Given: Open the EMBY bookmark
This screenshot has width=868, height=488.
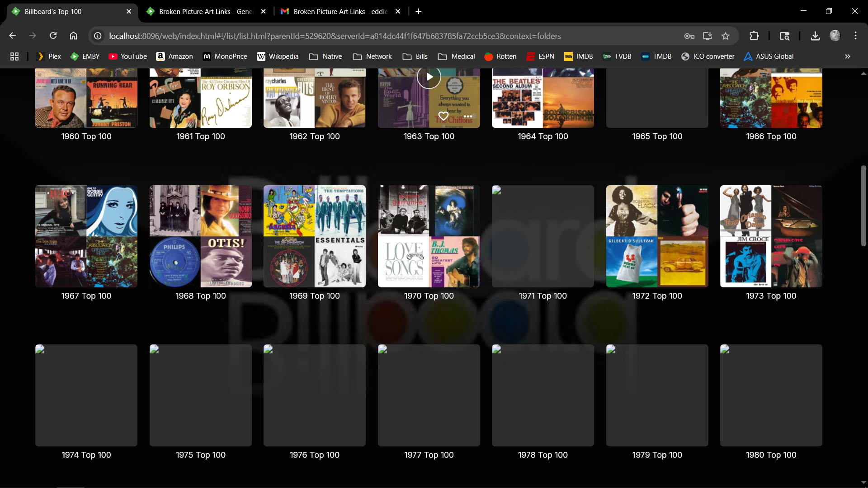Looking at the screenshot, I should tap(85, 56).
